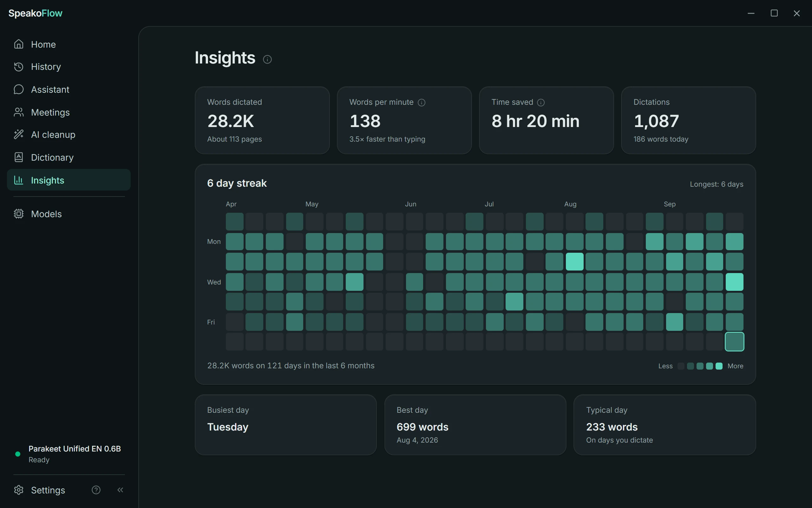Click "3.5× faster than typing" text

click(387, 139)
